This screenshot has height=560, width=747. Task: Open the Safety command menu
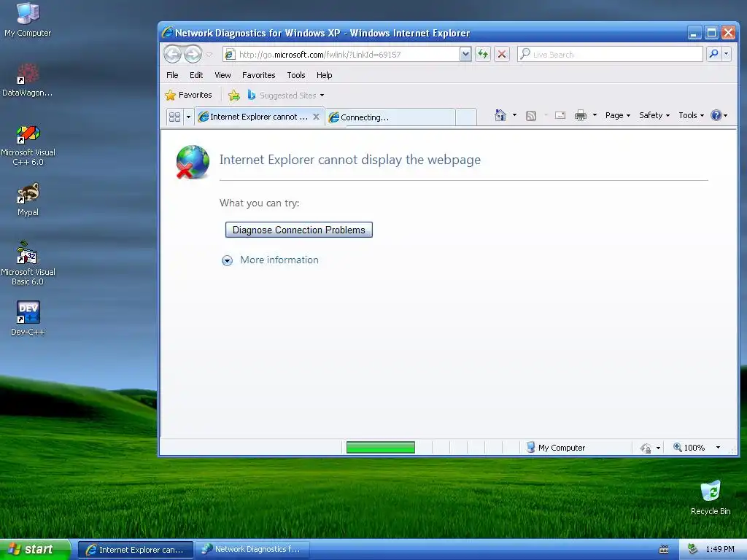654,115
